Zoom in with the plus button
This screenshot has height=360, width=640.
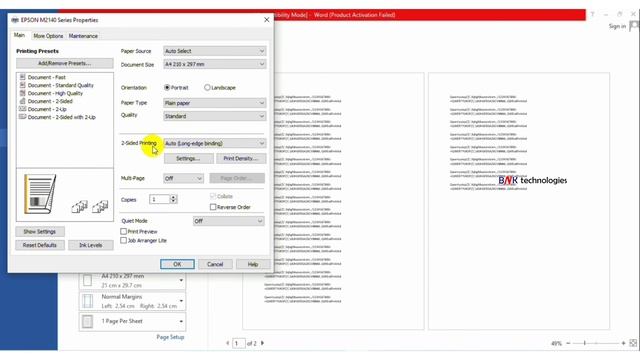pos(623,343)
